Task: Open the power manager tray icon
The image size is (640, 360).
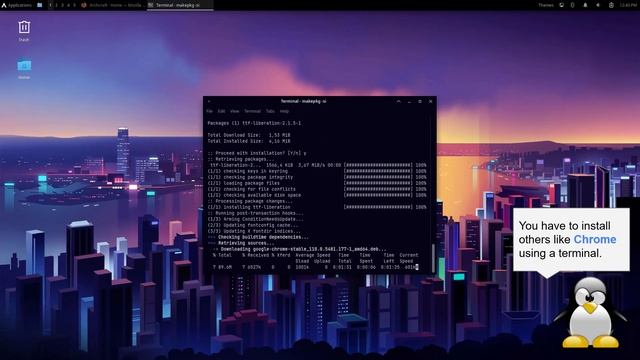Action: 572,5
